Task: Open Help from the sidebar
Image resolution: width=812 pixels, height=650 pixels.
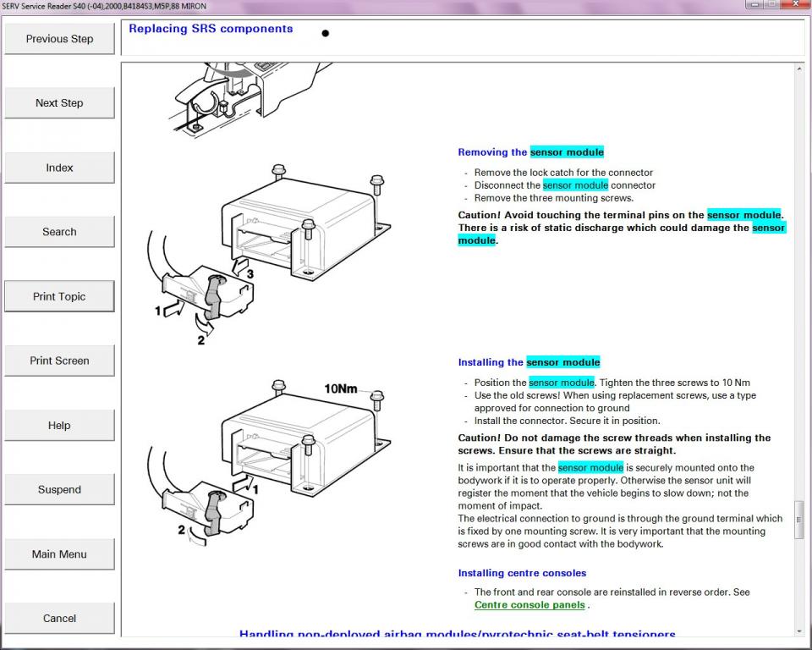Action: coord(59,425)
